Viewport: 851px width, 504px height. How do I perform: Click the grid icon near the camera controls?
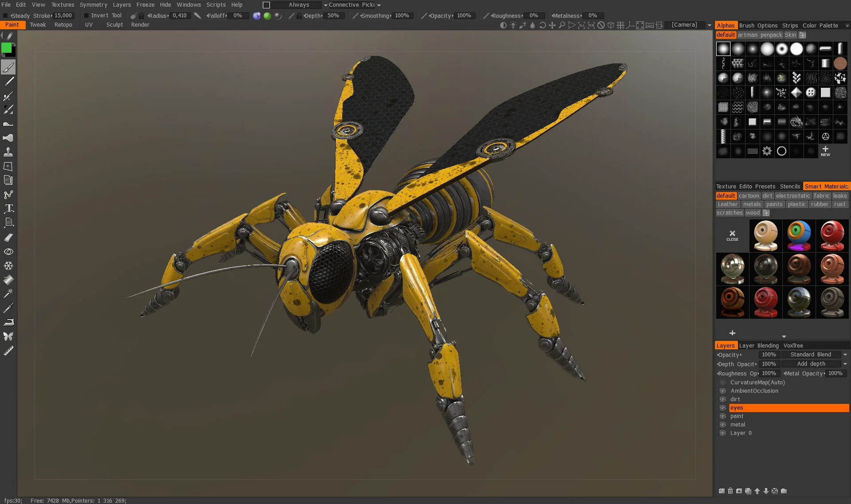click(x=620, y=25)
